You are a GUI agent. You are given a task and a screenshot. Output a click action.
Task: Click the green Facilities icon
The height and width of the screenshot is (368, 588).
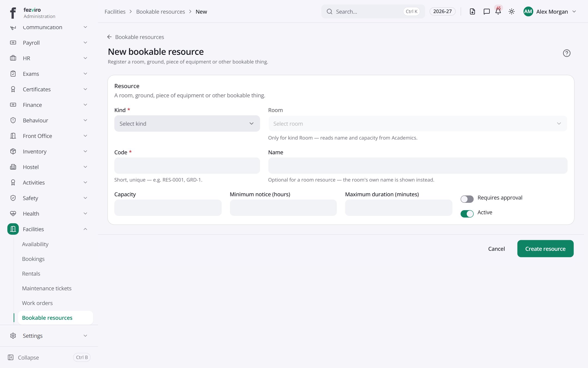(x=13, y=229)
